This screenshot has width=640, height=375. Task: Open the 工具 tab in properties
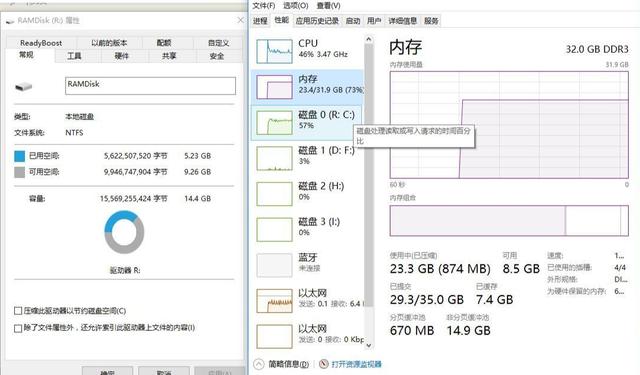(74, 56)
